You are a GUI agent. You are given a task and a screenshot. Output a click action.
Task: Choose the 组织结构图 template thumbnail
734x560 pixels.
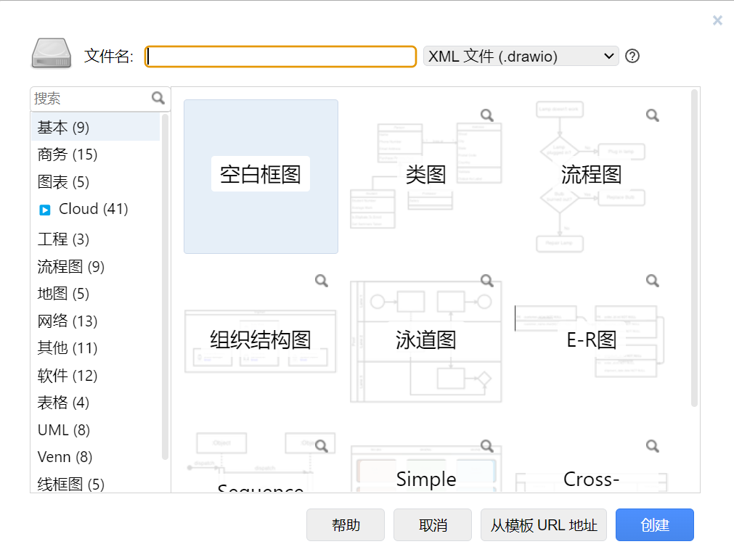(261, 342)
